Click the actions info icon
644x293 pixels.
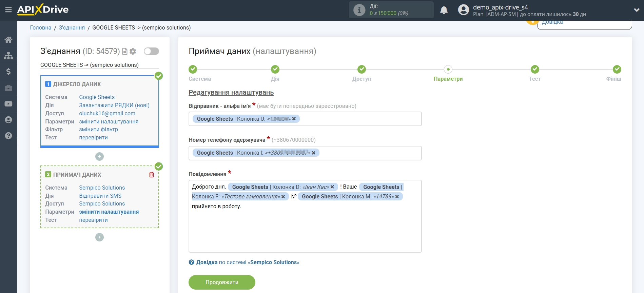[x=359, y=10]
